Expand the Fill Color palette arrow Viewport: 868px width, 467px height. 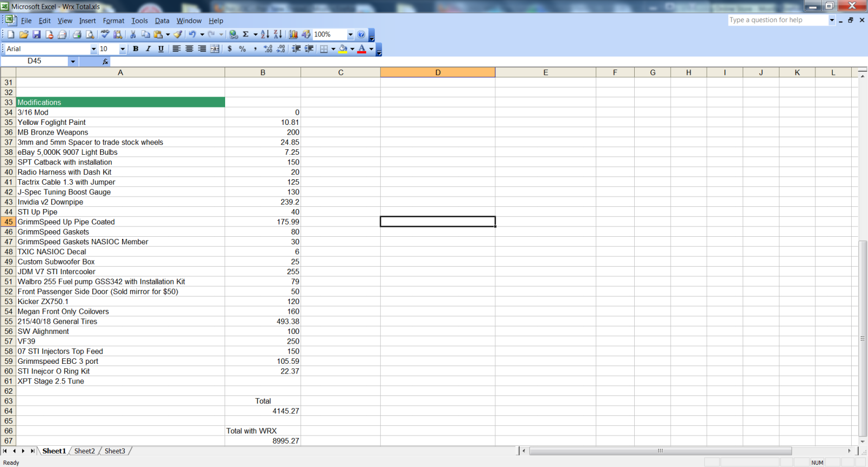pyautogui.click(x=352, y=49)
